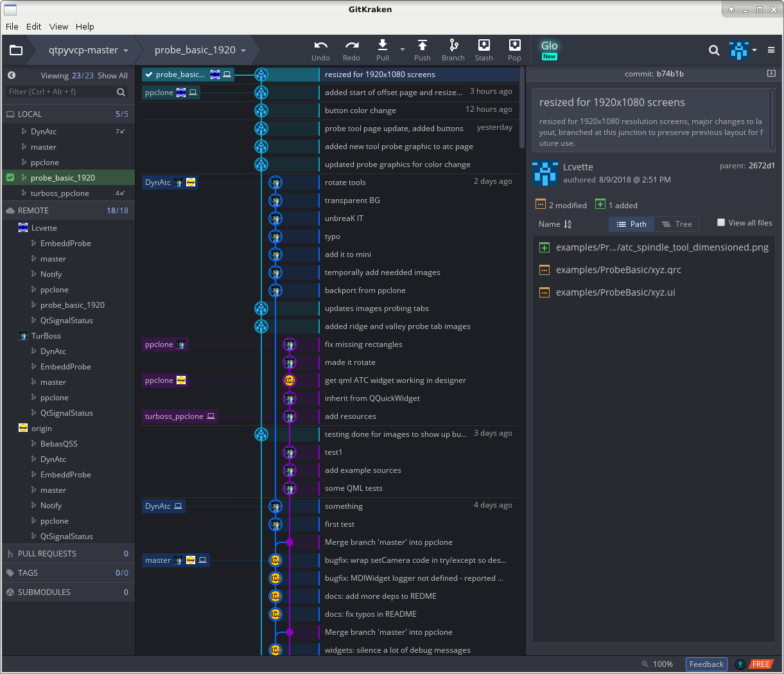Click Lcvette's author avatar in commit panel
Screen dimensions: 784x674
544,173
